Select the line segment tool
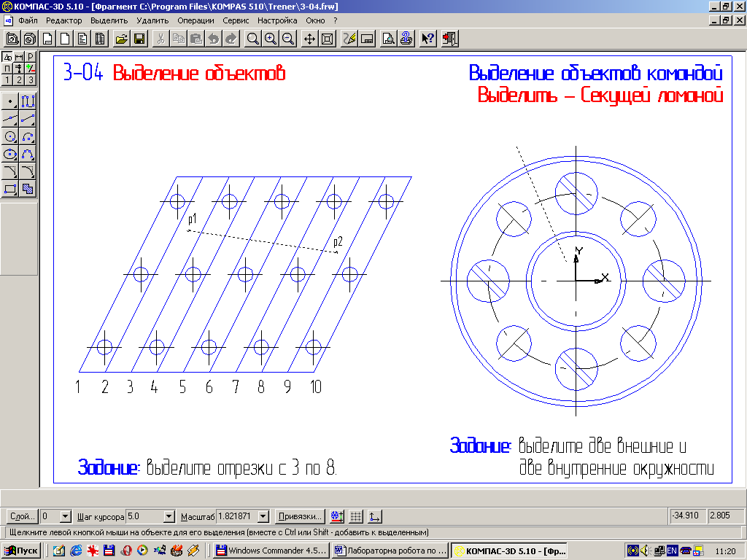Screen dimensions: 747x560 28,119
